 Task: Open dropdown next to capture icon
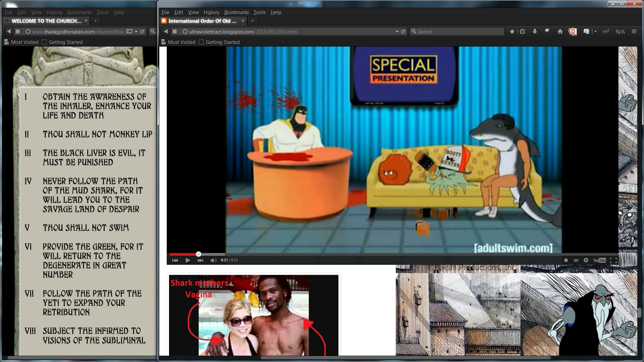pos(595,31)
